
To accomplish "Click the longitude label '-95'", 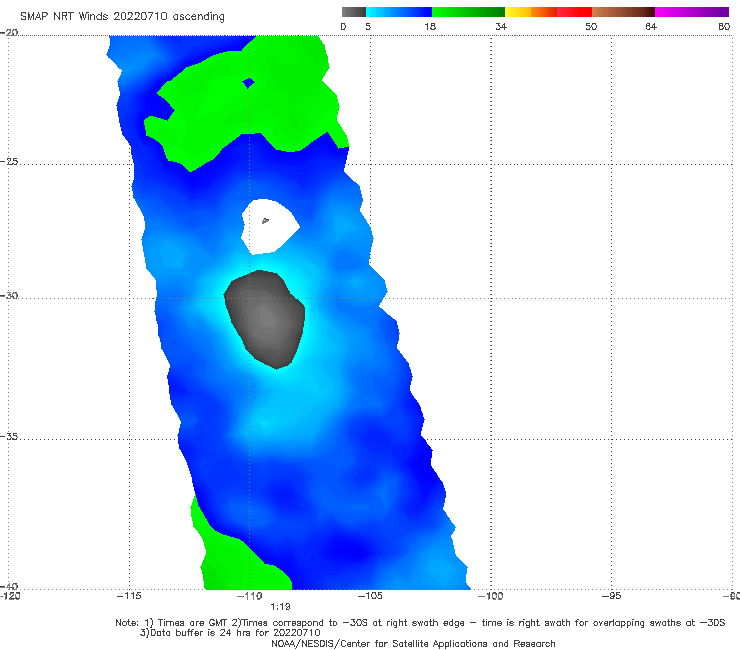I will (x=612, y=596).
